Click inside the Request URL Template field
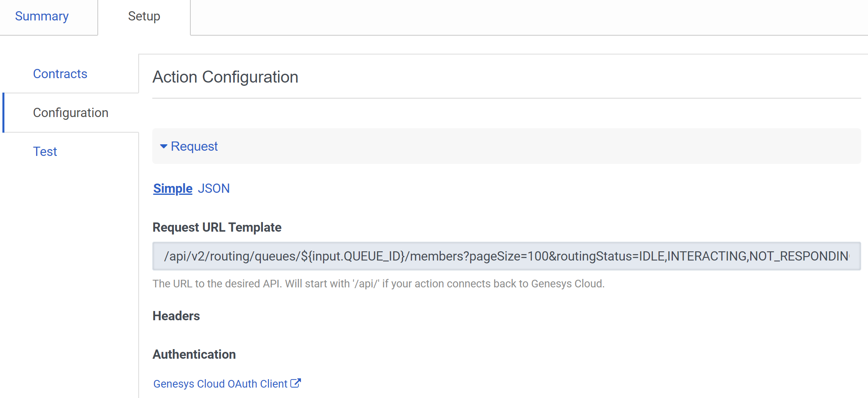This screenshot has width=868, height=398. (x=507, y=256)
